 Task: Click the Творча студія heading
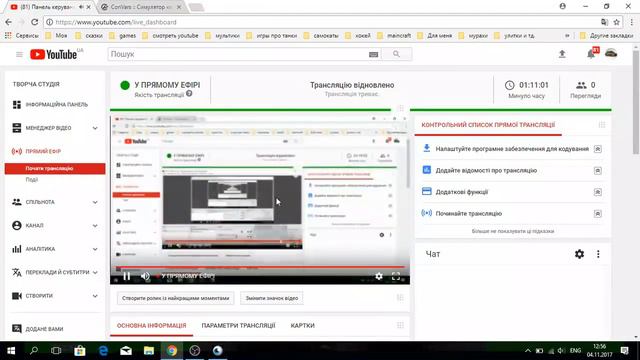[x=36, y=84]
